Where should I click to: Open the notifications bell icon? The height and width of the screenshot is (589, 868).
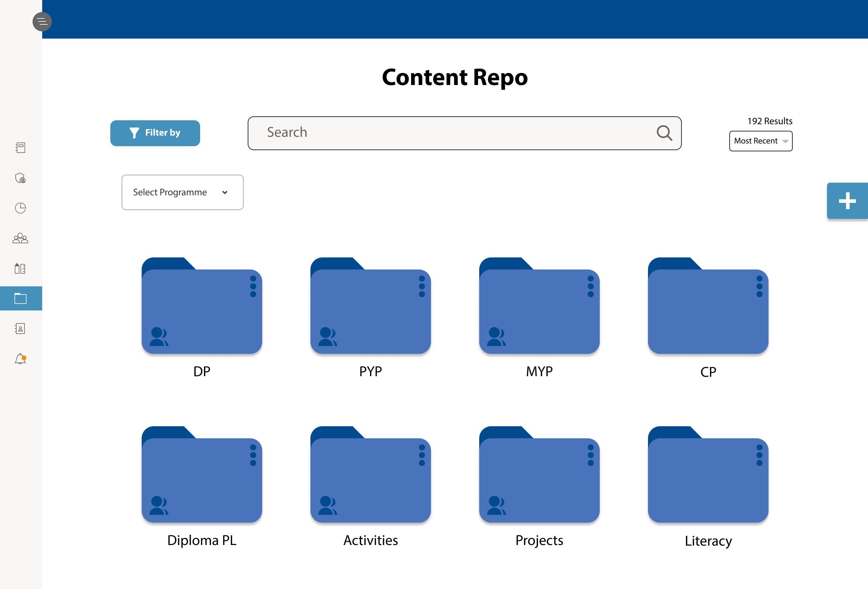click(20, 359)
